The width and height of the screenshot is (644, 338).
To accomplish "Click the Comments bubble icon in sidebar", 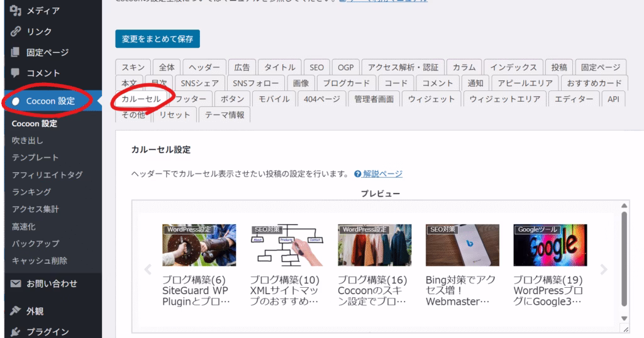I will point(16,73).
